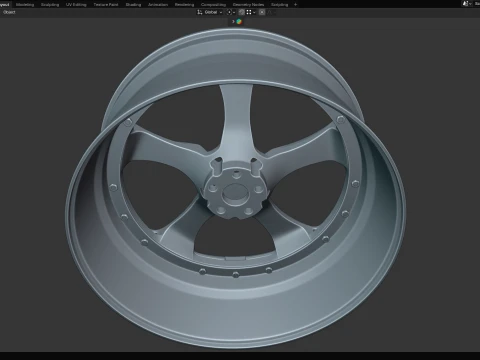The width and height of the screenshot is (480, 360).
Task: Open the scene selector icon at top right
Action: [x=467, y=4]
